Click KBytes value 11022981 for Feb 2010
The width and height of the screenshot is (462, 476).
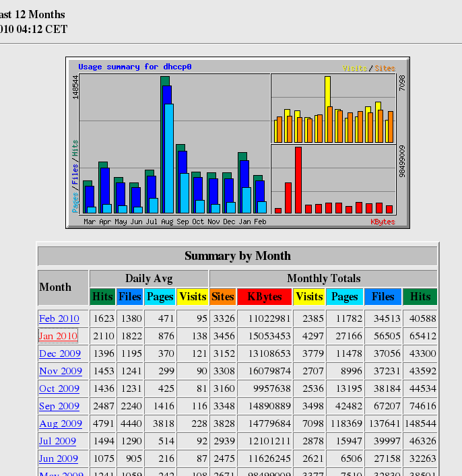(x=269, y=318)
